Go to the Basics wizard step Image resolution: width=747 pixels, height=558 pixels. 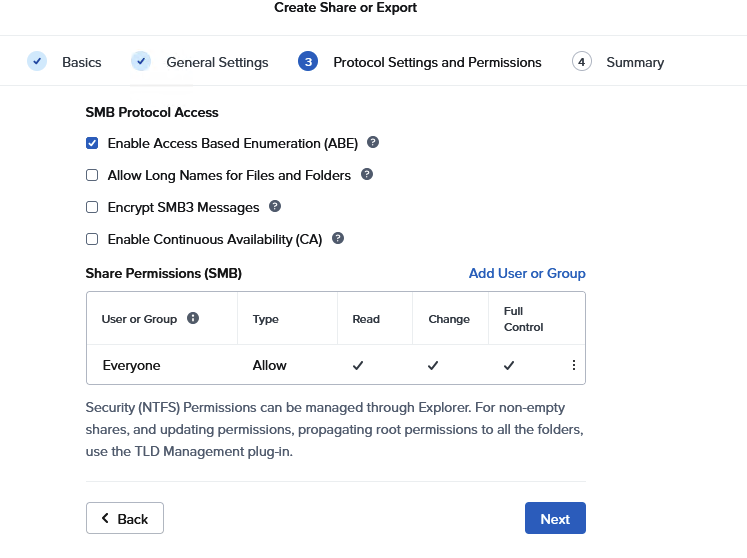point(81,62)
